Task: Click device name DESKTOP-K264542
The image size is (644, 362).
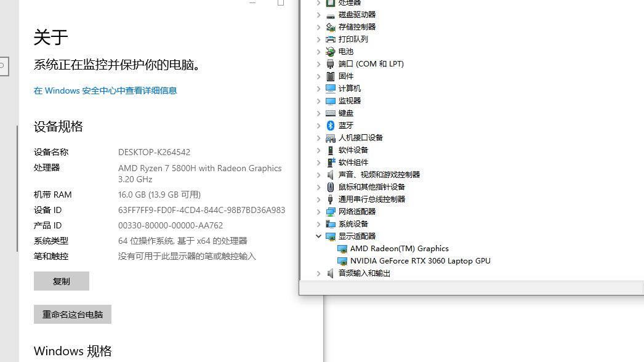Action: tap(154, 152)
